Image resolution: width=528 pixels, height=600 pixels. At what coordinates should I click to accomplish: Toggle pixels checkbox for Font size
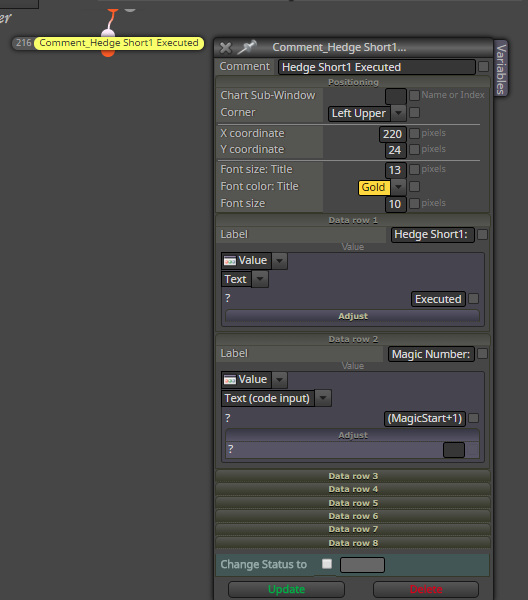pos(414,203)
